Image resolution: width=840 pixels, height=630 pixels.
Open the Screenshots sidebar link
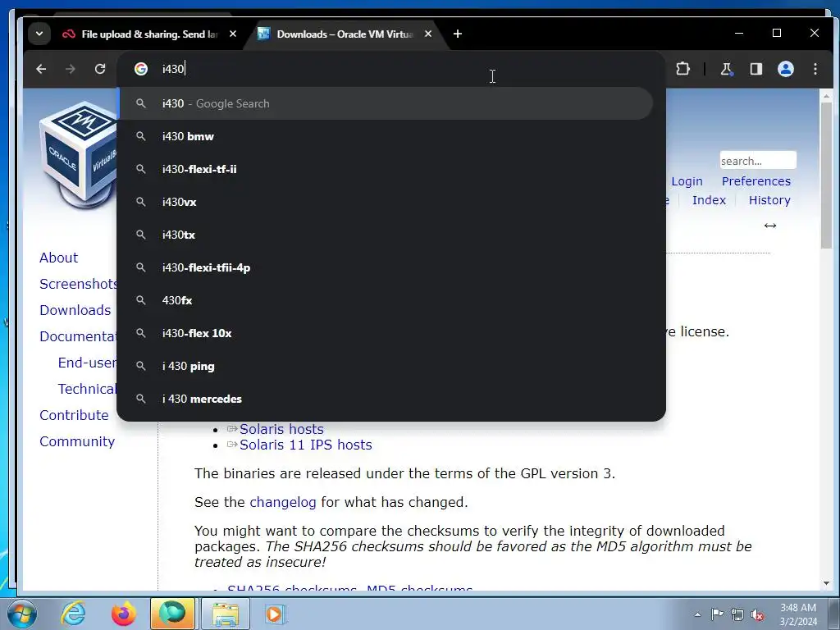(78, 284)
